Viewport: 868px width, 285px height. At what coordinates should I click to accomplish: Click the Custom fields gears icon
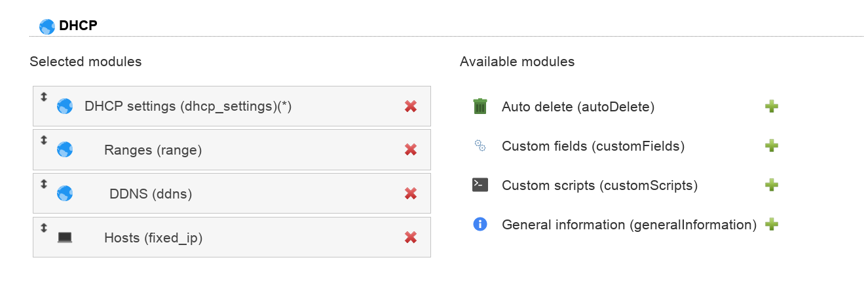[x=480, y=145]
